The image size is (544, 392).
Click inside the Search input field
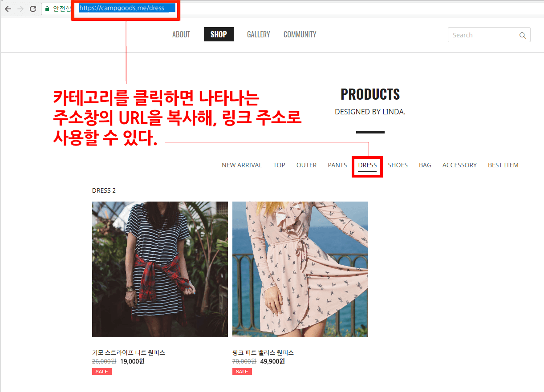point(483,35)
